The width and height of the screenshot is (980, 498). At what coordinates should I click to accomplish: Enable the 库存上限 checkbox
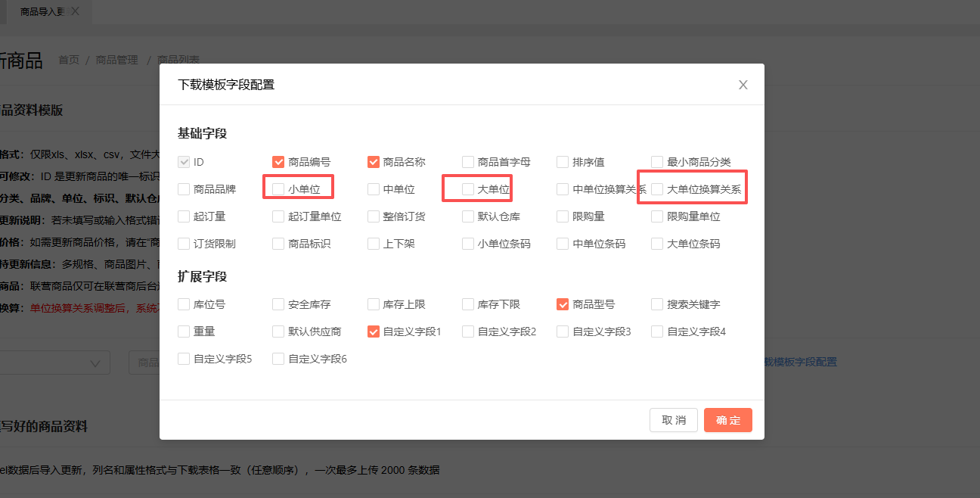pos(374,304)
